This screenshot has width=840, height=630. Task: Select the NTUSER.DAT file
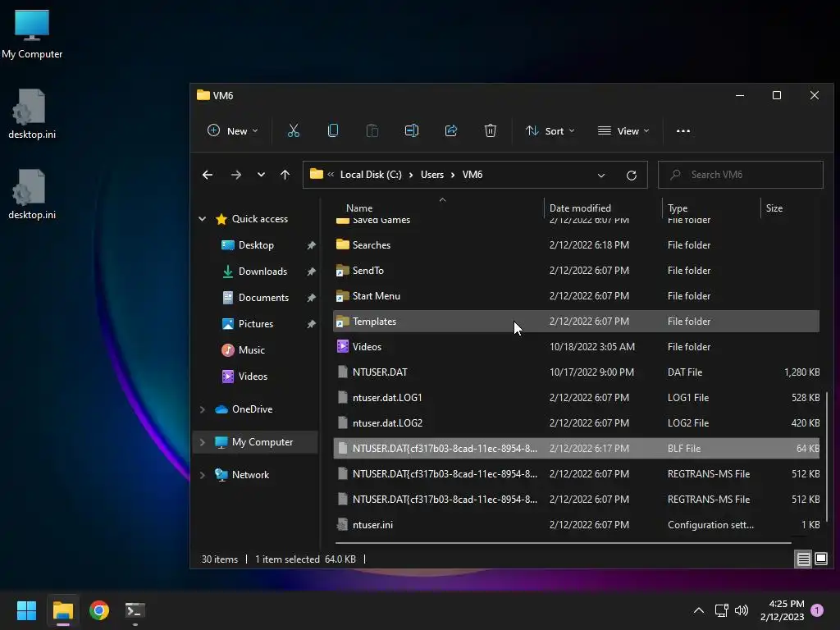tap(576, 372)
